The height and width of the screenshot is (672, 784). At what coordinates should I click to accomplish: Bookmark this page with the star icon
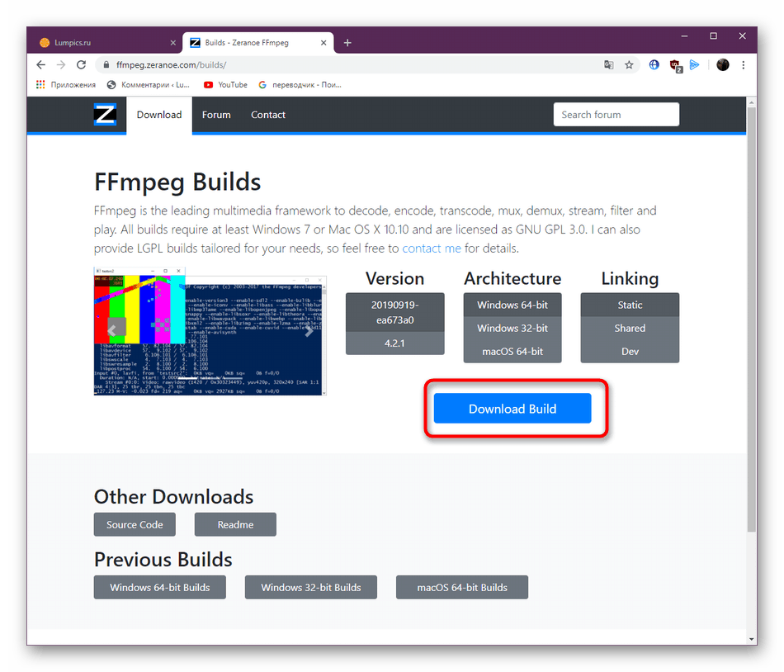[x=629, y=64]
